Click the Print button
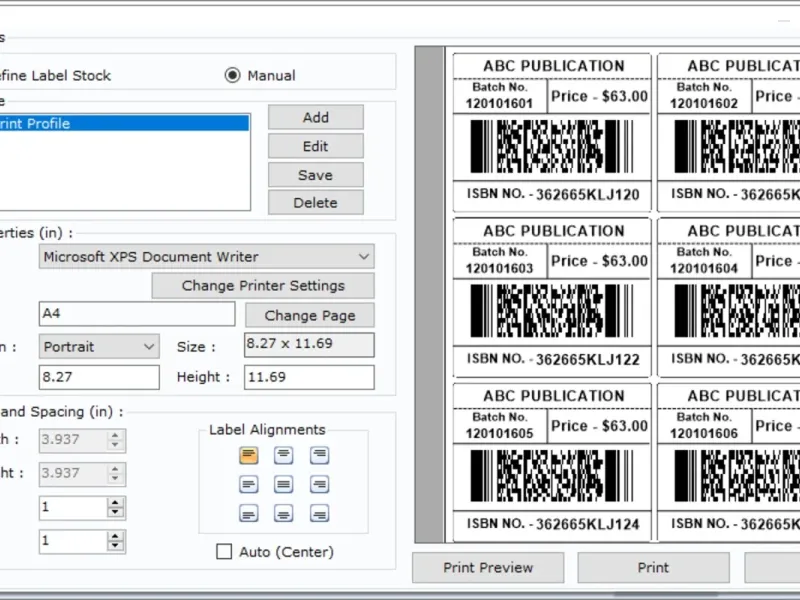 (x=654, y=567)
